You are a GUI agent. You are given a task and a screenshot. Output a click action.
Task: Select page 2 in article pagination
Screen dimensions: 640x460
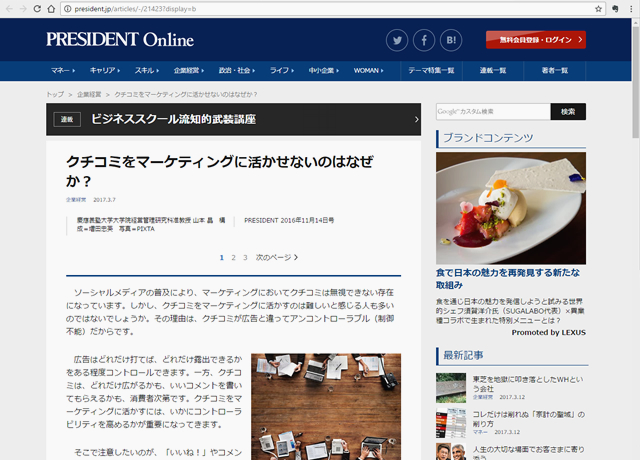click(233, 257)
